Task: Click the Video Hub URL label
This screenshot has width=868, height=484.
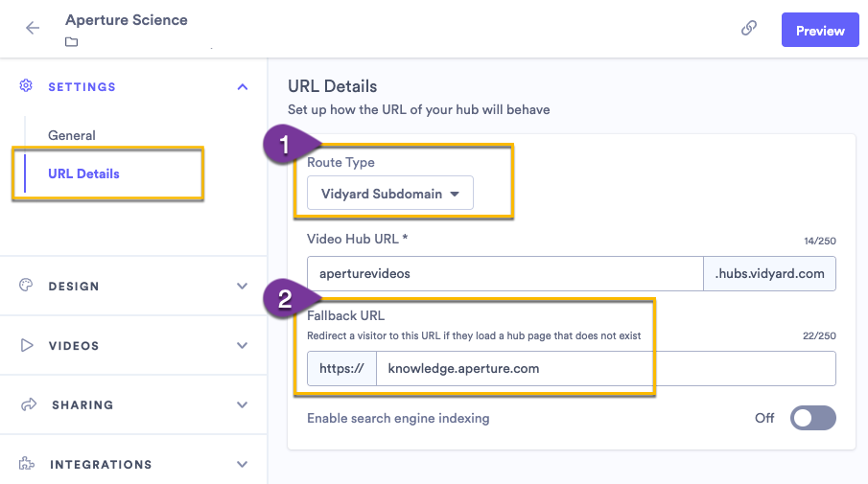Action: point(357,239)
